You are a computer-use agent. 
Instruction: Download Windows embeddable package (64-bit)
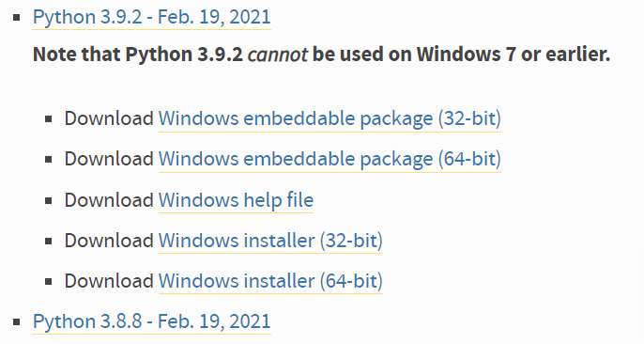click(x=330, y=159)
